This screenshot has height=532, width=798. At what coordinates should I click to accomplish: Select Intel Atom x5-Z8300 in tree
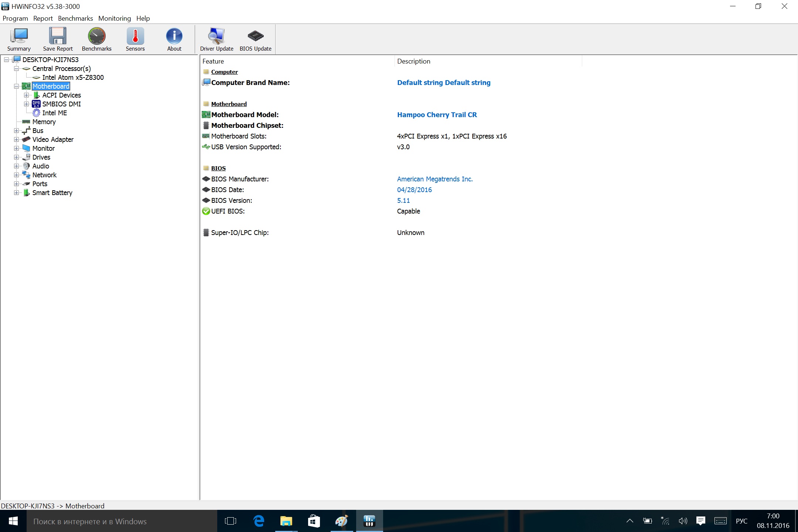pyautogui.click(x=73, y=77)
